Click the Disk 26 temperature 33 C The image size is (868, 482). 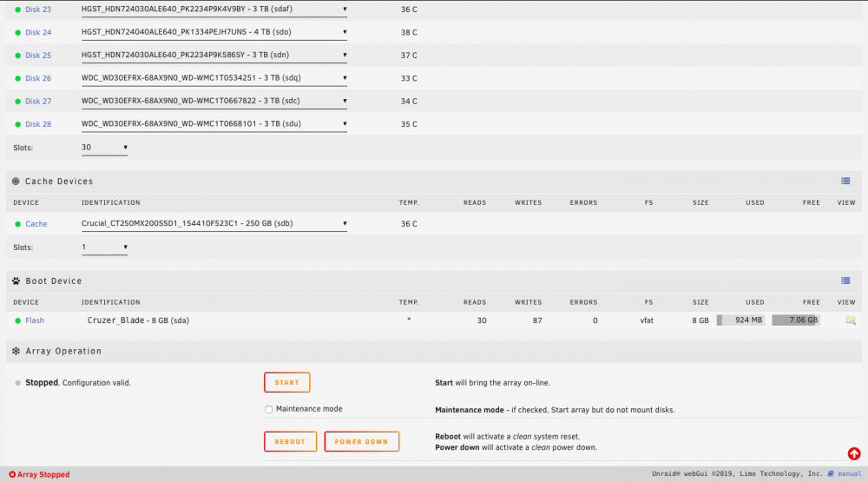tap(409, 79)
